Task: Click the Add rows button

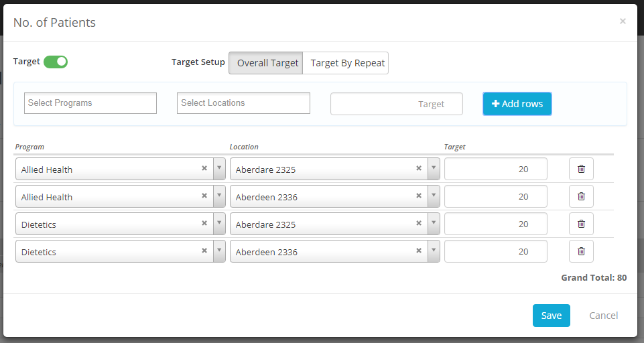Action: pyautogui.click(x=517, y=104)
